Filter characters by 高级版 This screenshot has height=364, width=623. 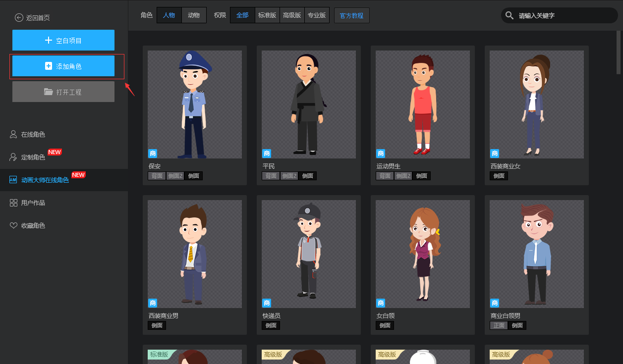point(292,15)
